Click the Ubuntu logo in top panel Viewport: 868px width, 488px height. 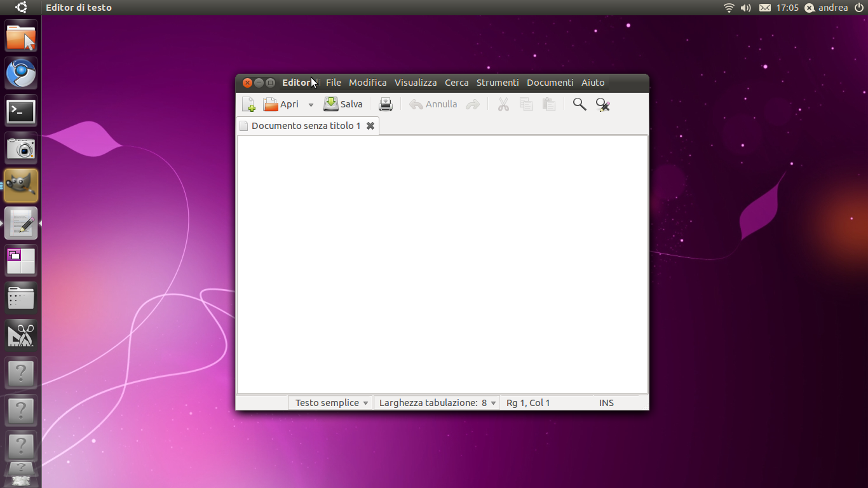tap(21, 8)
